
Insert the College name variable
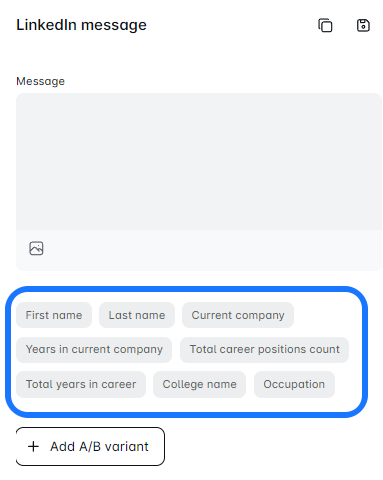(x=199, y=384)
